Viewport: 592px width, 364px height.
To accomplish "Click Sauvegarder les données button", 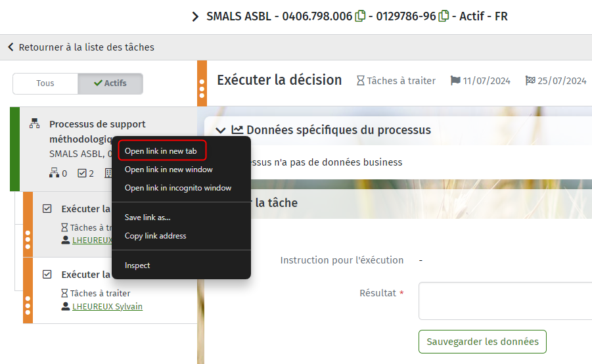I will coord(482,342).
